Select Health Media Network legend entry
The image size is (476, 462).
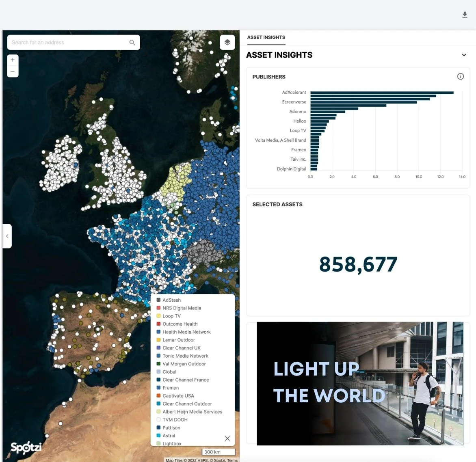click(x=183, y=332)
